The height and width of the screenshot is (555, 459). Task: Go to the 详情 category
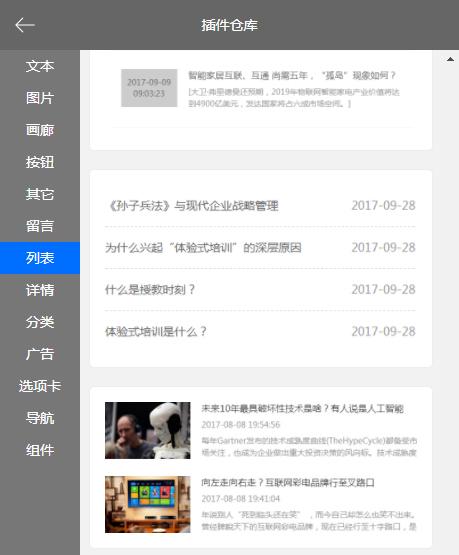coord(40,290)
